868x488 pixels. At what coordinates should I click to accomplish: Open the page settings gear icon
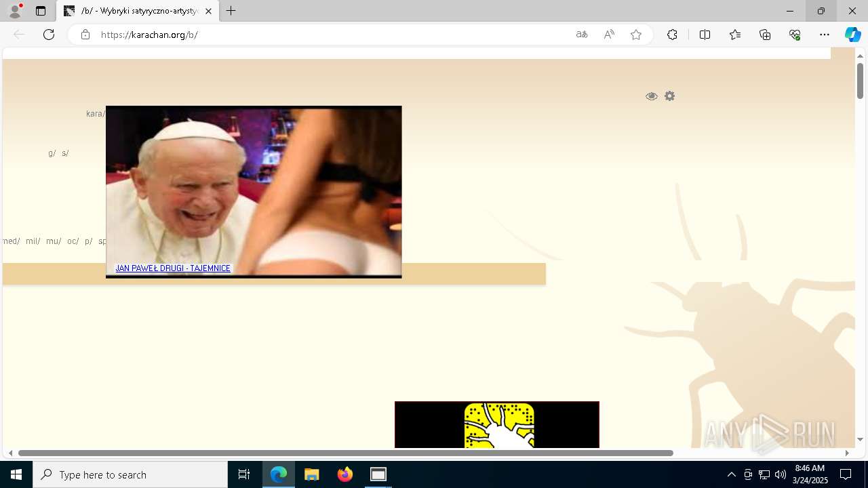(670, 96)
